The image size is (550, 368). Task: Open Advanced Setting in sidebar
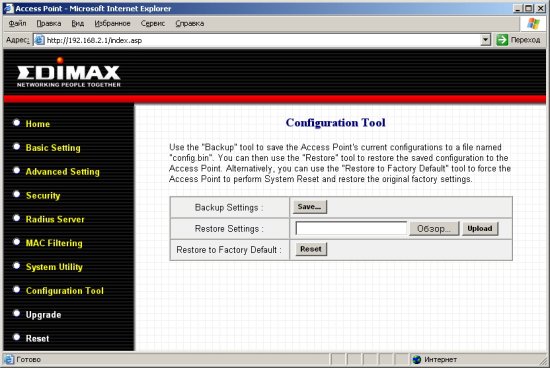pyautogui.click(x=63, y=172)
